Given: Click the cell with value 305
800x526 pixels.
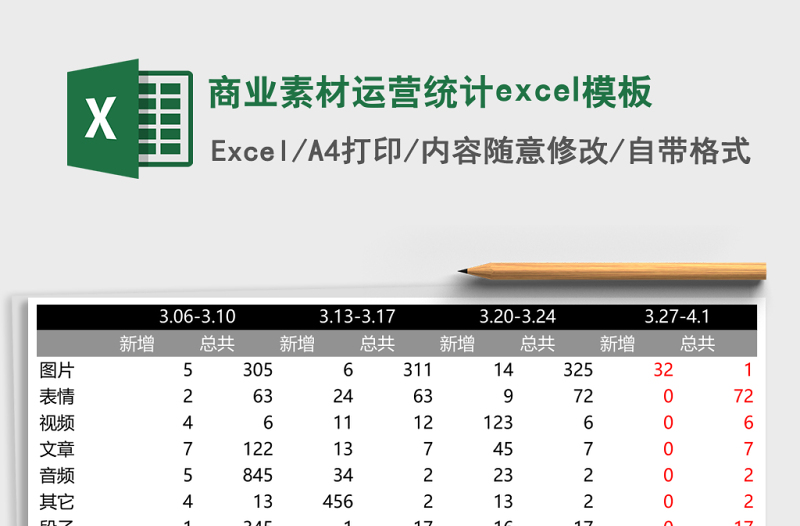Looking at the screenshot, I should pyautogui.click(x=257, y=370).
